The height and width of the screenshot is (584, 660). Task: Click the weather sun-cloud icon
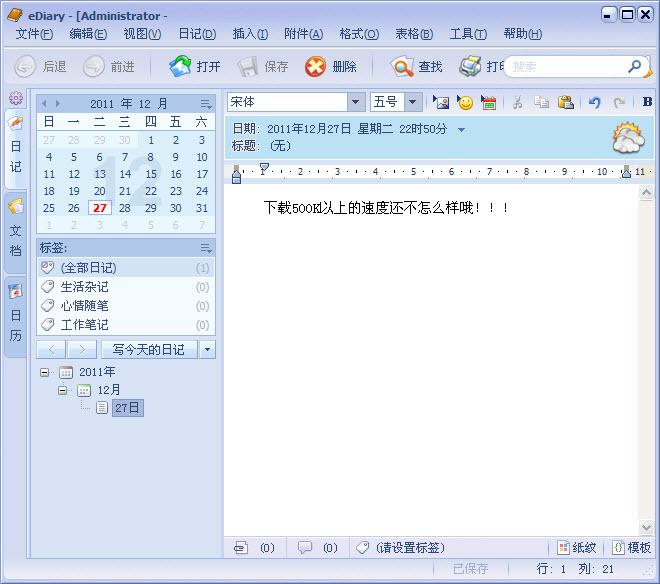(628, 137)
